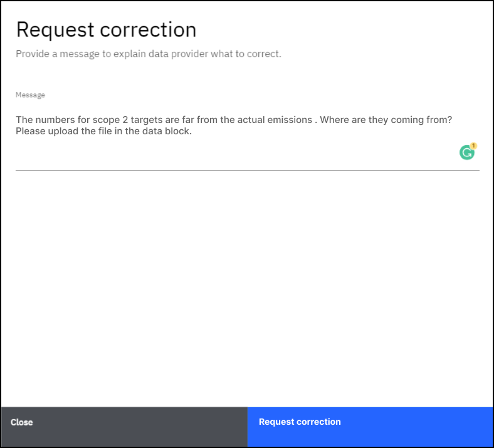Viewport: 494px width, 448px height.
Task: Click the sentence "Where are they coming from?"
Action: point(386,120)
